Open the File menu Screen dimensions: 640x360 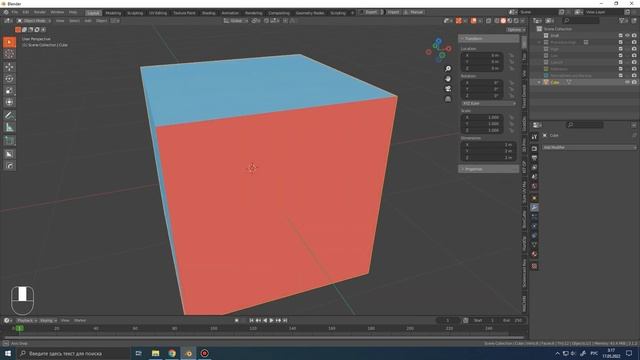15,12
